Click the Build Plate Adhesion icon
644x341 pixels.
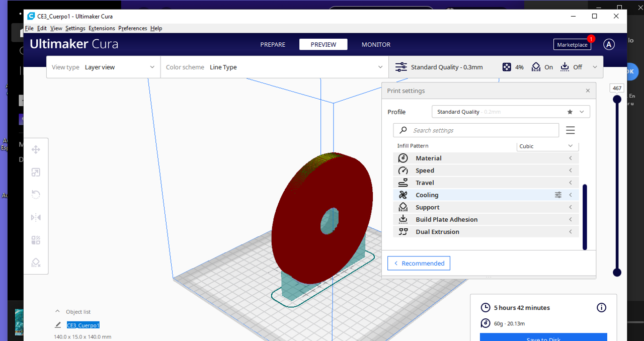[x=403, y=219]
